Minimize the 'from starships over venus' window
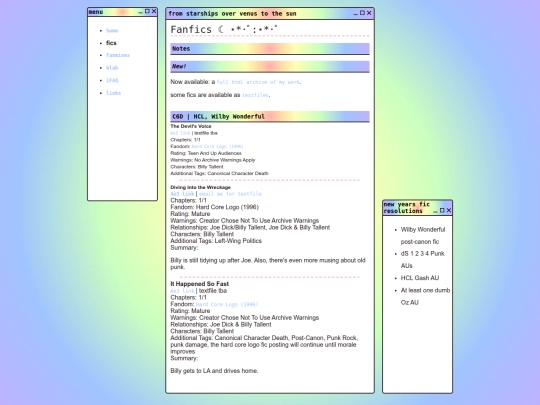The width and height of the screenshot is (540, 405). point(356,13)
